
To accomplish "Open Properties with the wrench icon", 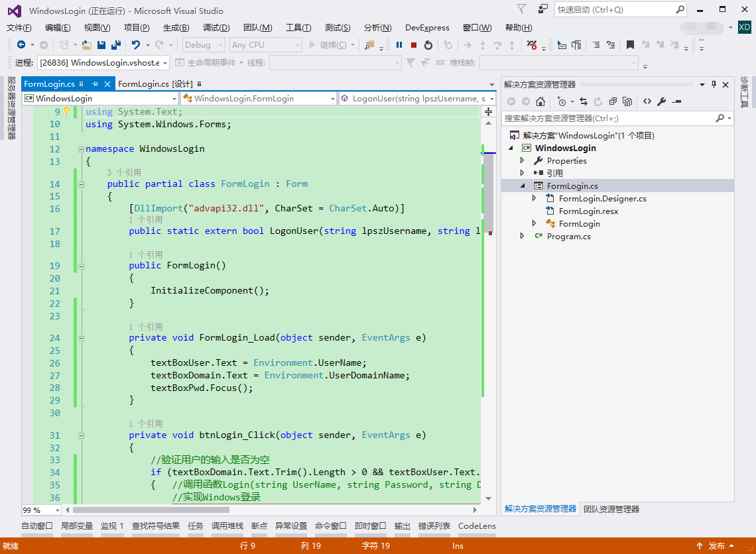I will click(x=662, y=101).
